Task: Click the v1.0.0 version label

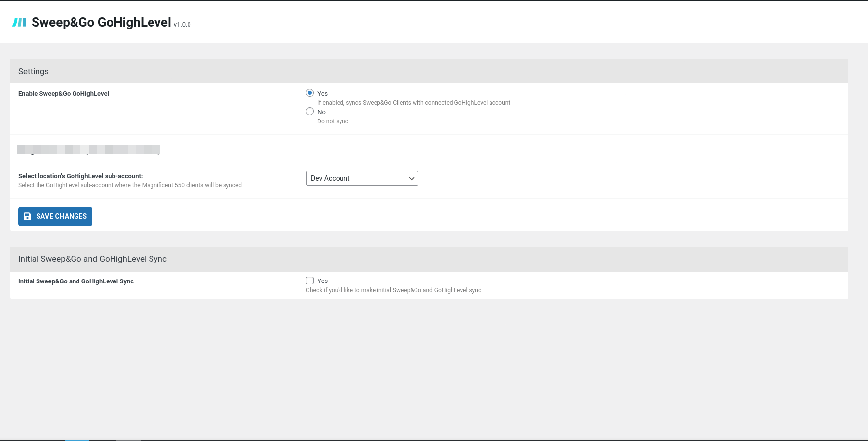Action: click(182, 25)
